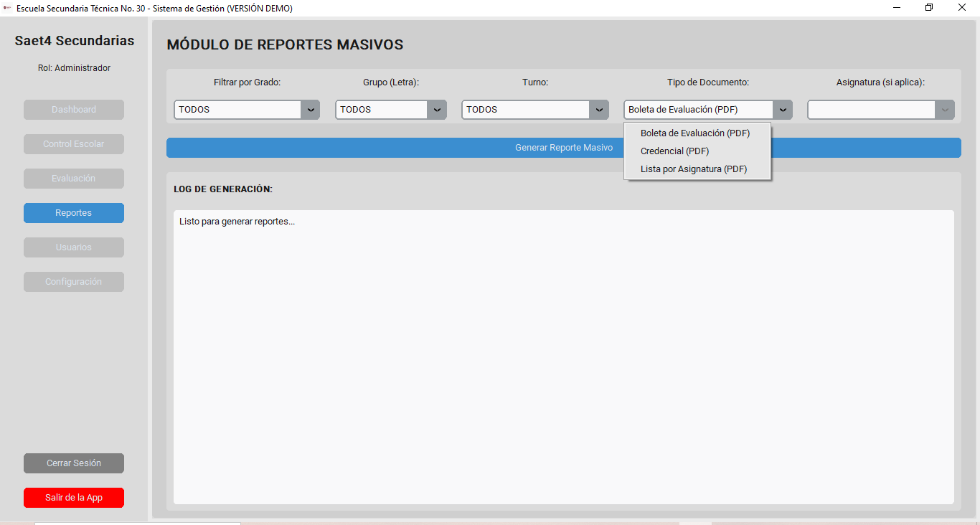
Task: Expand the Grupo (Letra) combo box
Action: pos(437,109)
